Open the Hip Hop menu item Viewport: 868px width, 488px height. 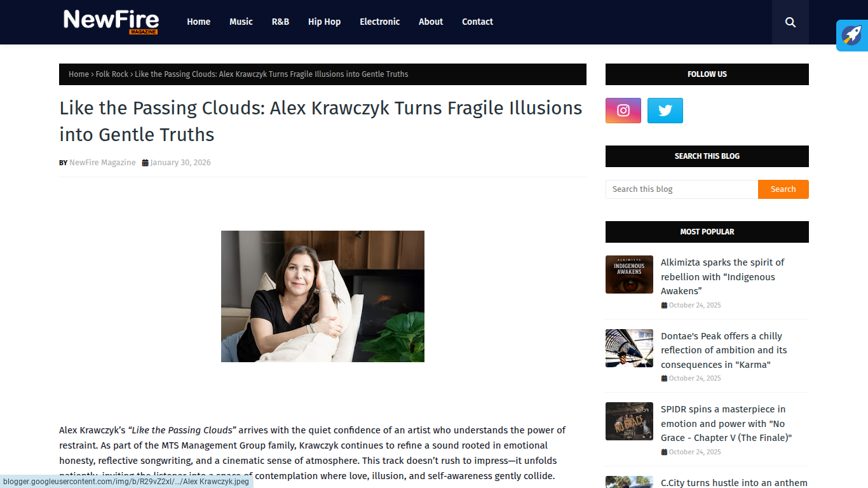tap(324, 22)
